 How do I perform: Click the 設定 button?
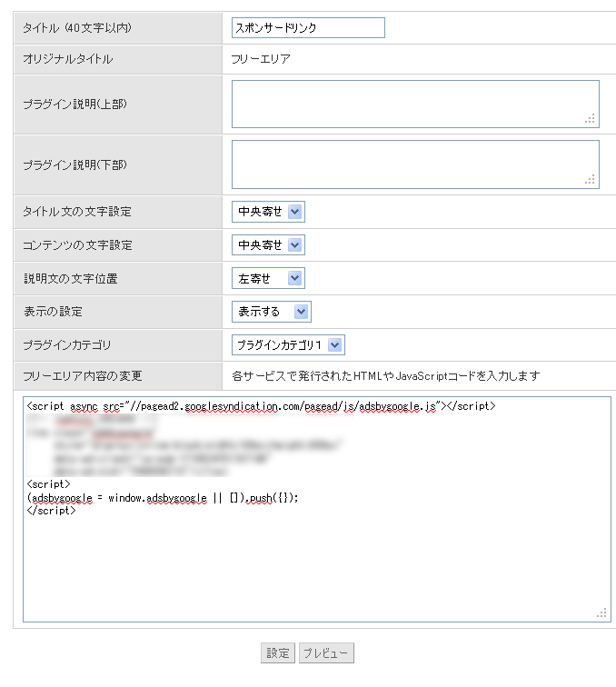278,652
